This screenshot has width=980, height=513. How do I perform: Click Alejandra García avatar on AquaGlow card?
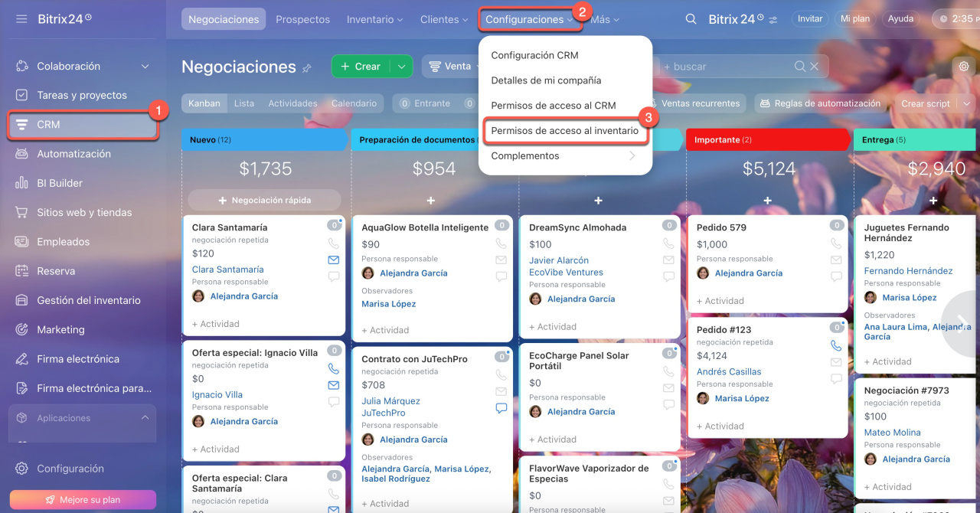pos(367,273)
